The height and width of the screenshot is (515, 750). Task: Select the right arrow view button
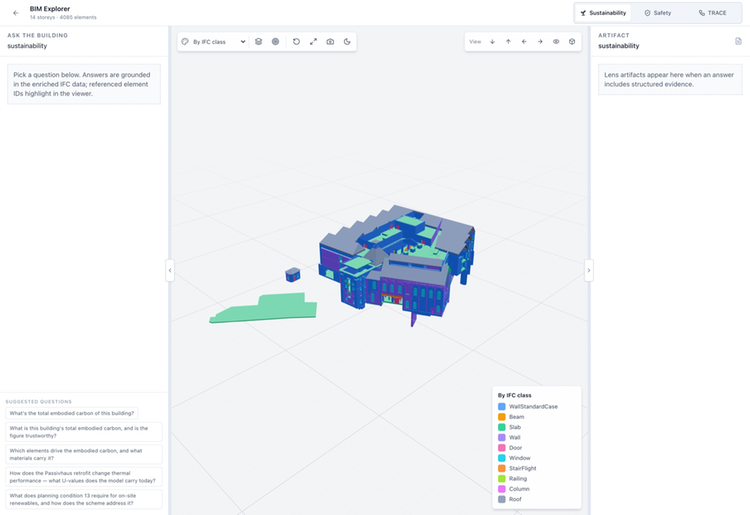(x=540, y=42)
